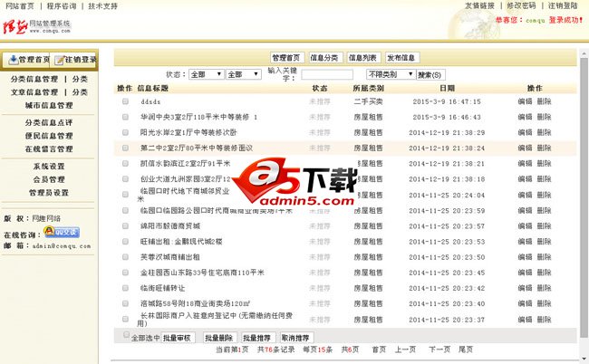
Task: Click 注销登陆 at top right
Action: point(563,5)
